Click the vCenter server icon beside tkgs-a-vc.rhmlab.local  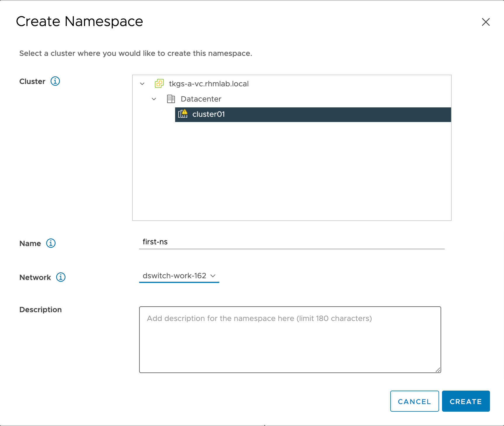(x=159, y=84)
